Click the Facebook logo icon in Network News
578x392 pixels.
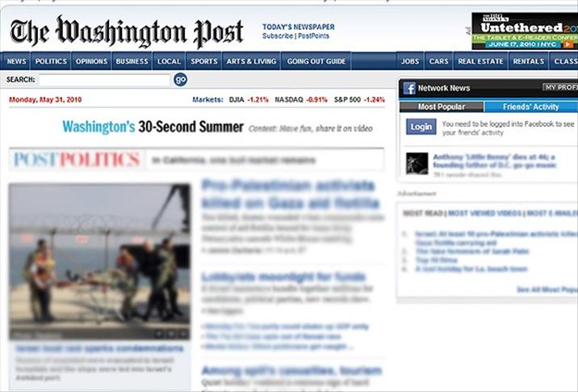[409, 89]
